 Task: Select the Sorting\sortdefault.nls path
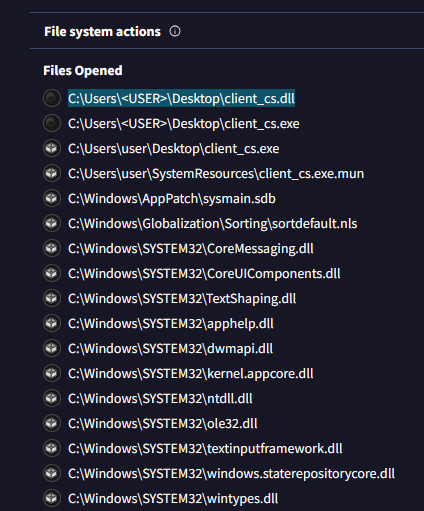tap(213, 224)
